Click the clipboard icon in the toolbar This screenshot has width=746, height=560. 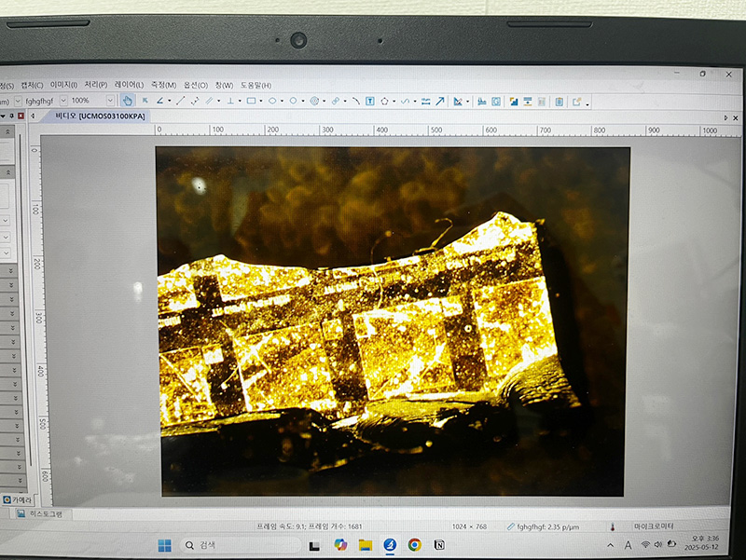(559, 102)
